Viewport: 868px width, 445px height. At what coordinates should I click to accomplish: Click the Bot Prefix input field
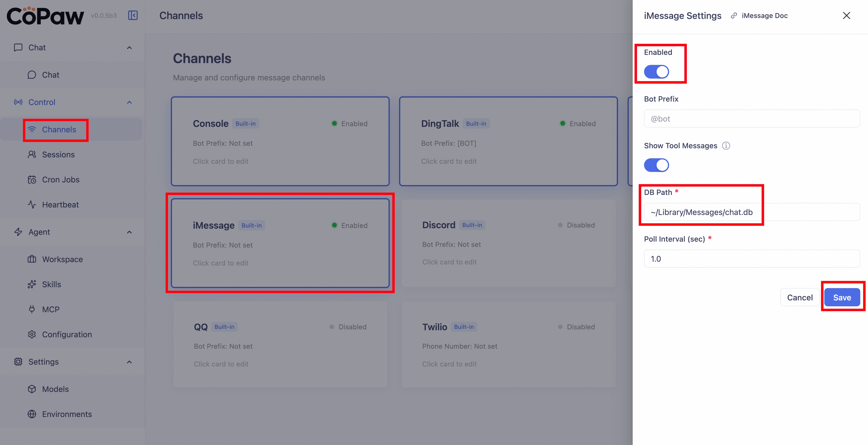pos(751,119)
